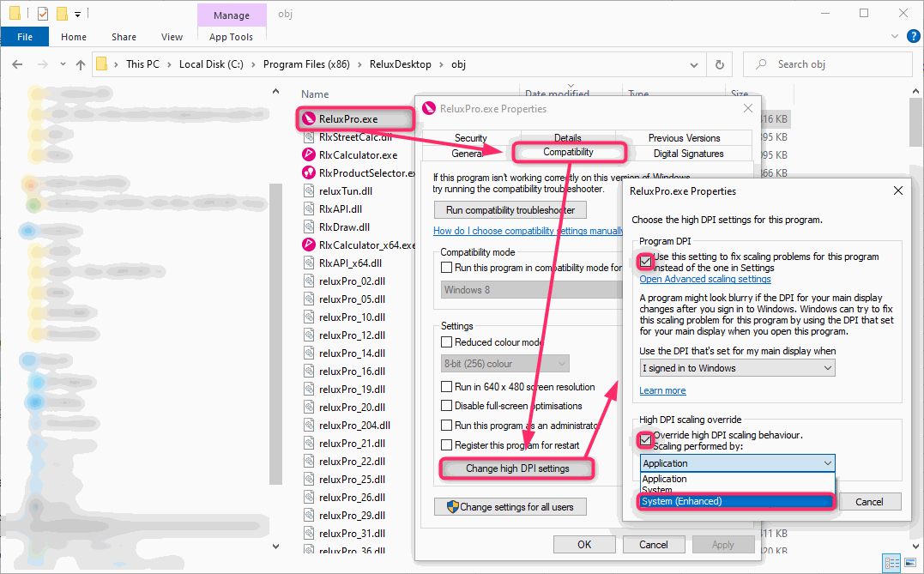Click inside the Search obj box
This screenshot has width=924, height=574.
coord(828,63)
